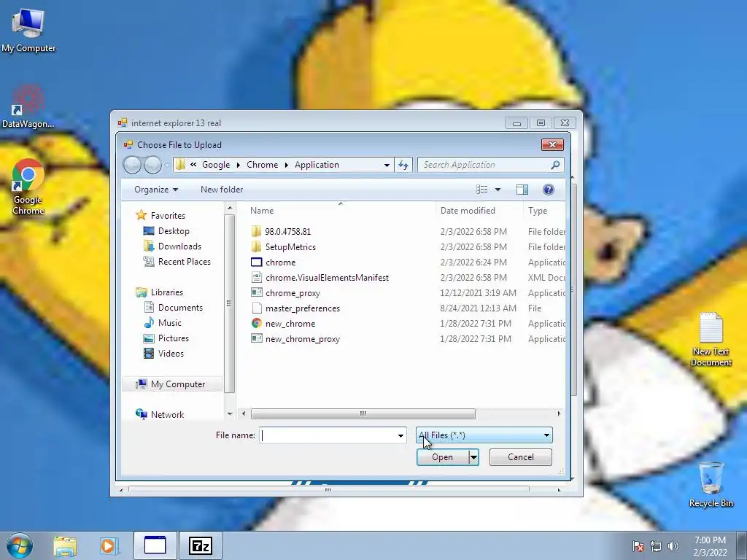Open the Action Center flag tray icon
747x560 pixels.
[x=638, y=546]
